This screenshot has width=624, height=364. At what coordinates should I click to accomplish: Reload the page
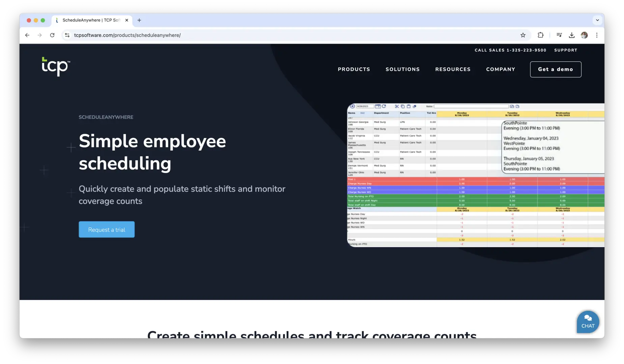(x=52, y=35)
